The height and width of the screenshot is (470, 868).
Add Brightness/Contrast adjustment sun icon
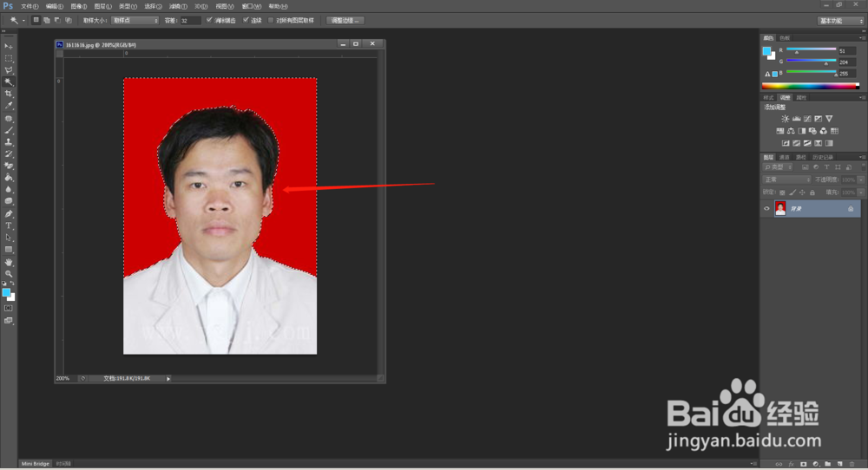[x=785, y=119]
